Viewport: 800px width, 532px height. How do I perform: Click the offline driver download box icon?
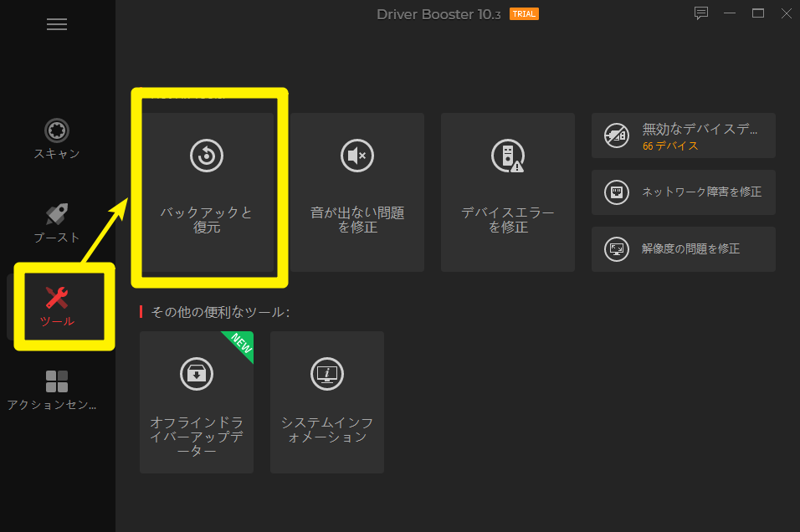click(197, 374)
